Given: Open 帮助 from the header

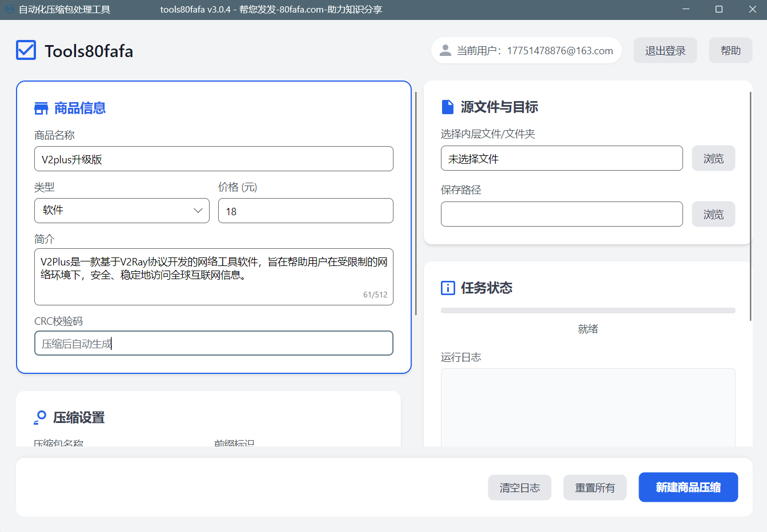Looking at the screenshot, I should coord(730,51).
